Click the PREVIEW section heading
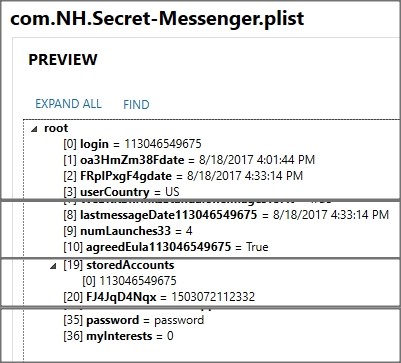The width and height of the screenshot is (401, 363). 63,60
